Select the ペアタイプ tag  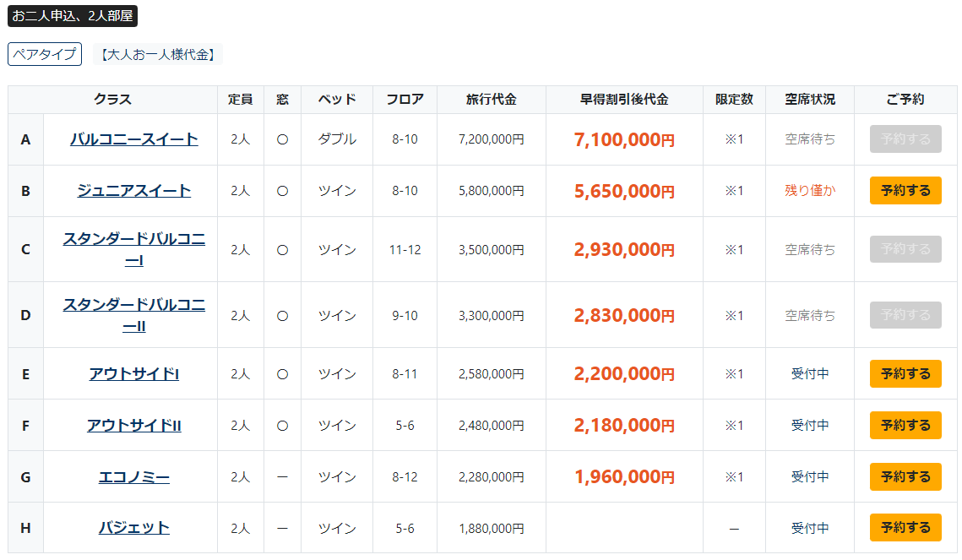[45, 54]
